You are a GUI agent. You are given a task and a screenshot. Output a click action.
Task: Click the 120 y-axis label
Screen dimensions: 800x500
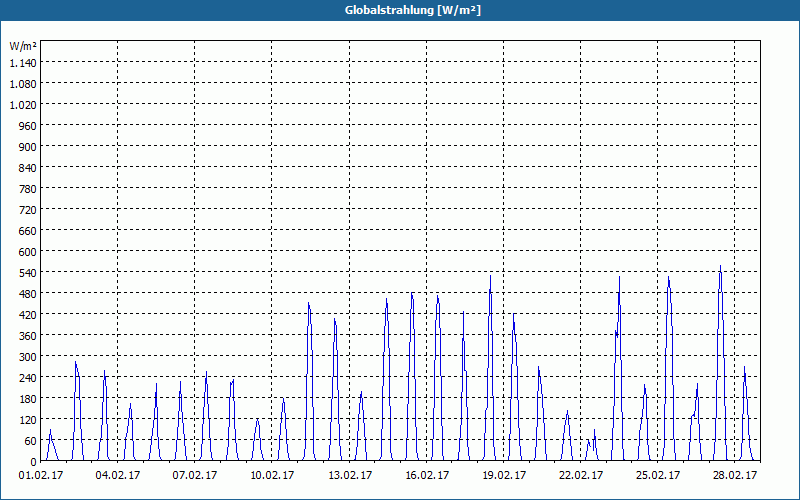tap(28, 420)
